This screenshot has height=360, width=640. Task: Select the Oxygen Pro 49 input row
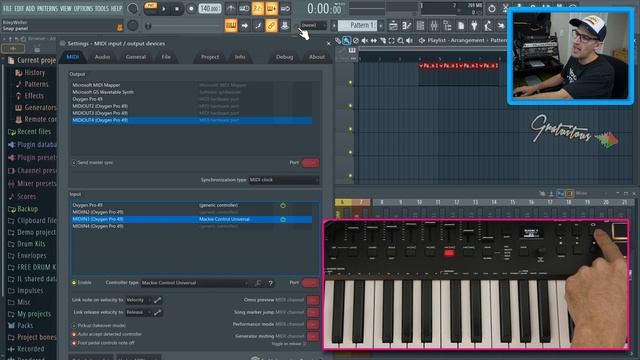pos(192,205)
